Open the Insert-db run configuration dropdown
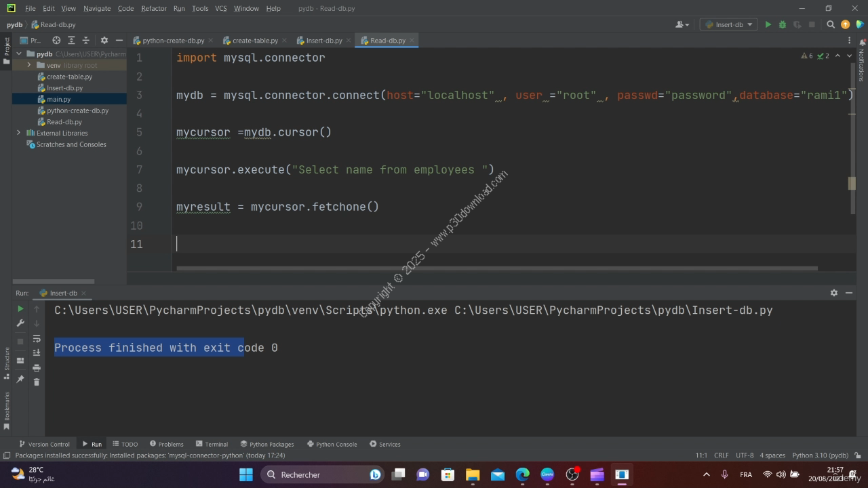The width and height of the screenshot is (868, 488). [x=728, y=24]
